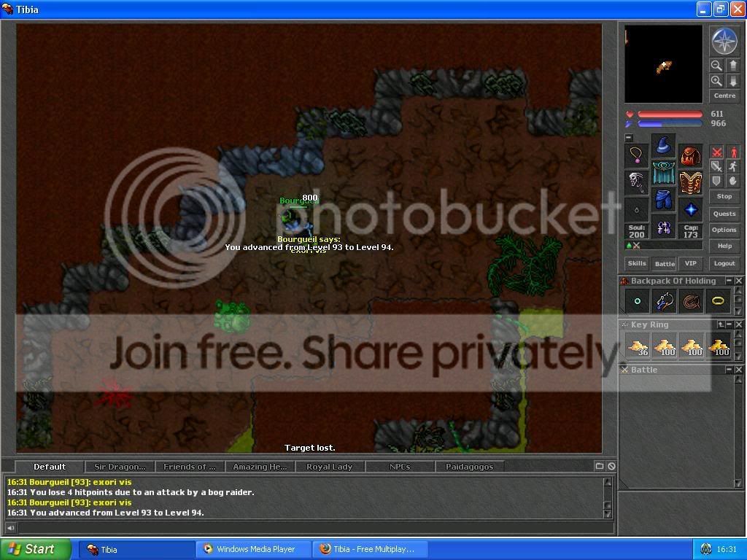Viewport: 747px width, 560px height.
Task: Minimize the Backpack Of Holding panel
Action: click(x=729, y=281)
